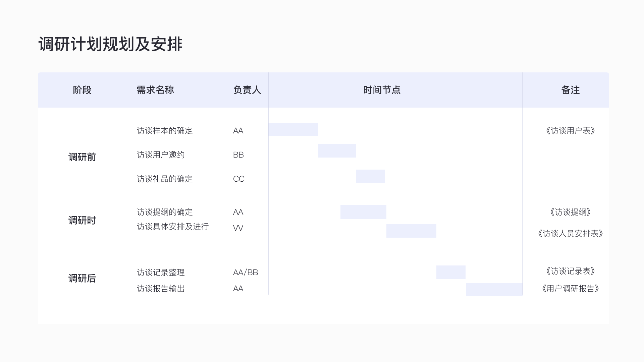This screenshot has width=644, height=362.
Task: Click the 《访谈用户表》 note text
Action: coord(570,131)
